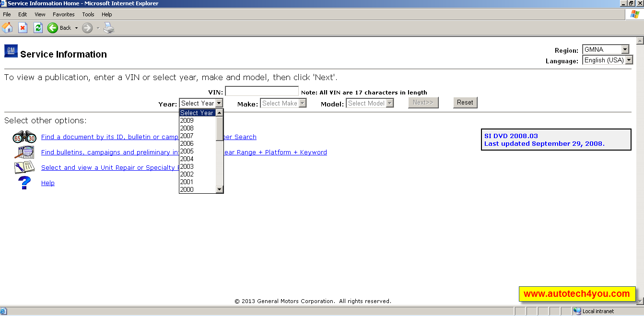
Task: Choose 2007 from the year list
Action: (198, 136)
